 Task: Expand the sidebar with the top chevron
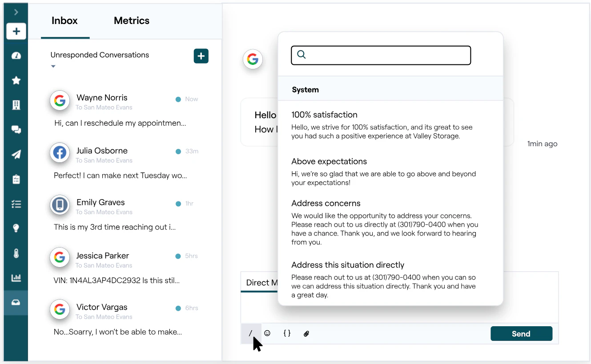(16, 12)
